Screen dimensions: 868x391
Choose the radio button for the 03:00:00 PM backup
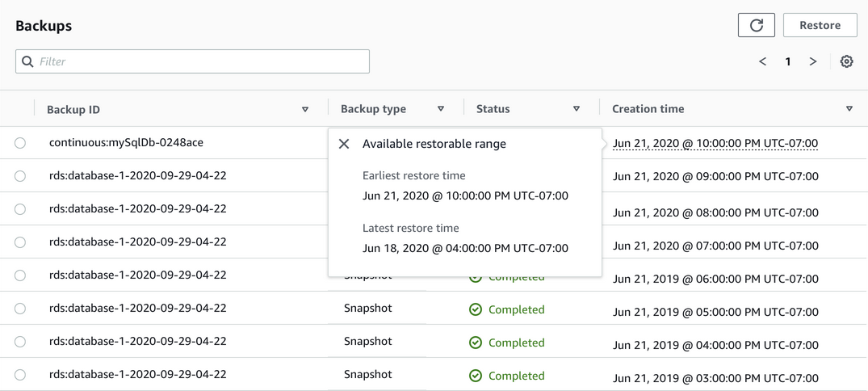(20, 375)
